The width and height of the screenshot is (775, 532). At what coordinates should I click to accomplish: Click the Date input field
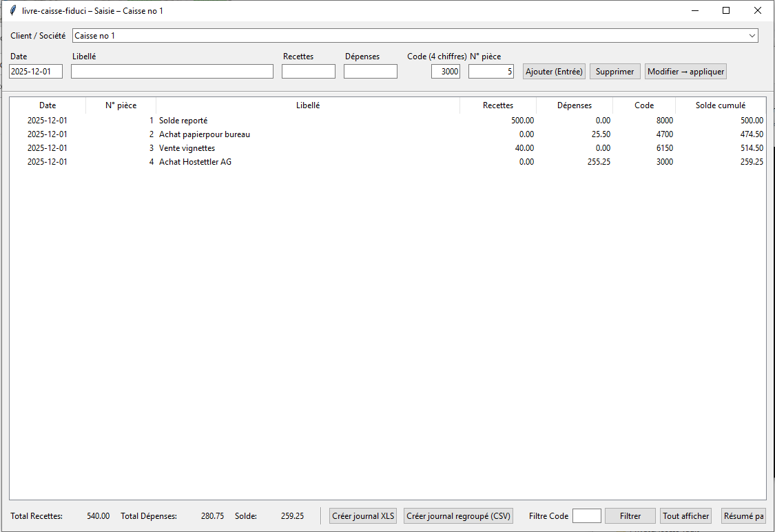[x=36, y=72]
